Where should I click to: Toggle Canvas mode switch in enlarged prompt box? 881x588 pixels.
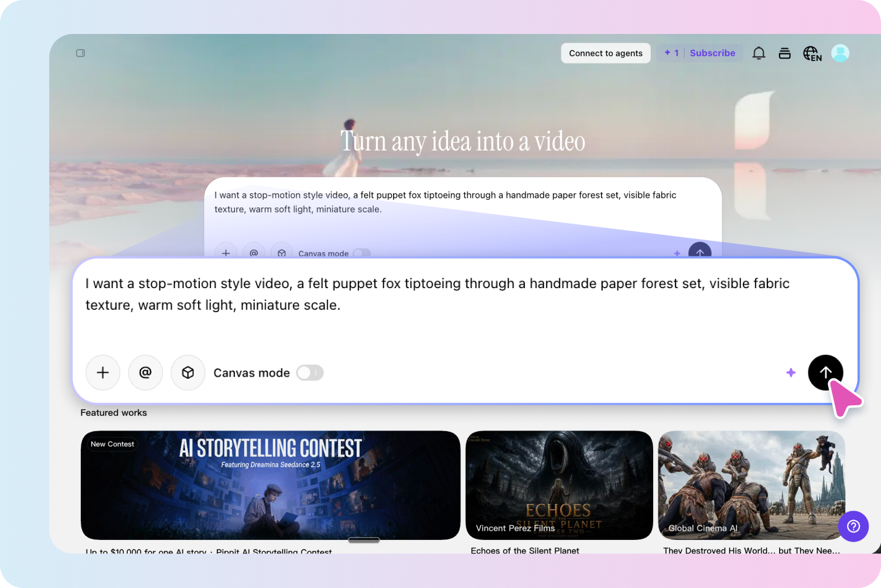click(x=310, y=373)
